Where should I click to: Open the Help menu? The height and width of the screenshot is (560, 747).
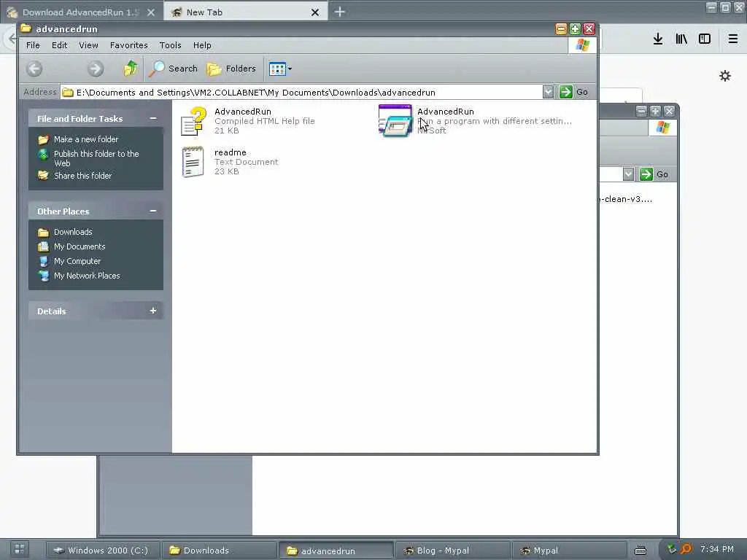tap(202, 45)
